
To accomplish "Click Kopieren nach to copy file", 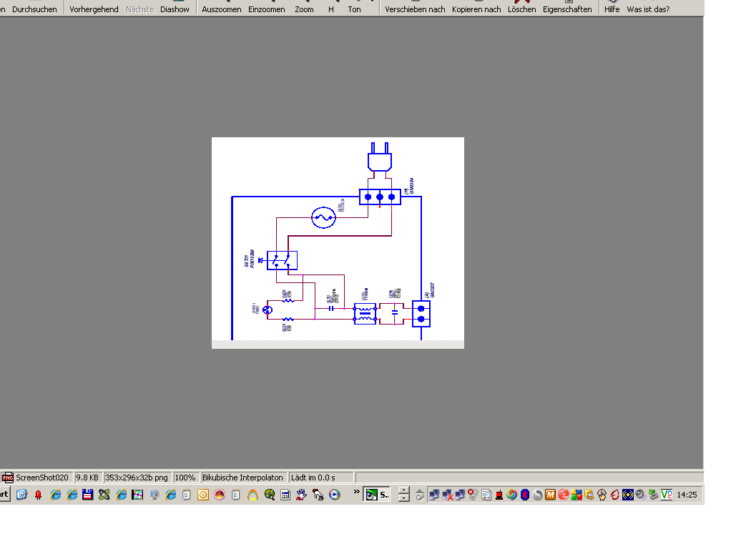I will click(x=476, y=9).
